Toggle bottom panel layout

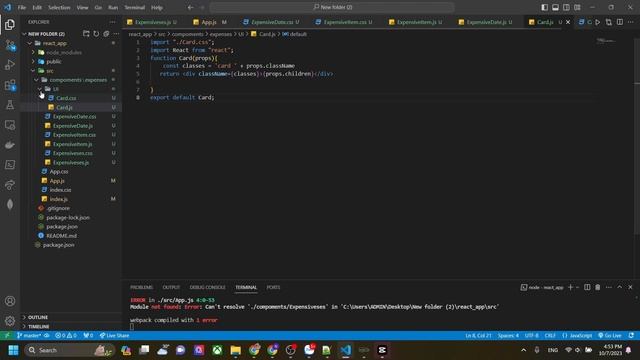[x=555, y=7]
